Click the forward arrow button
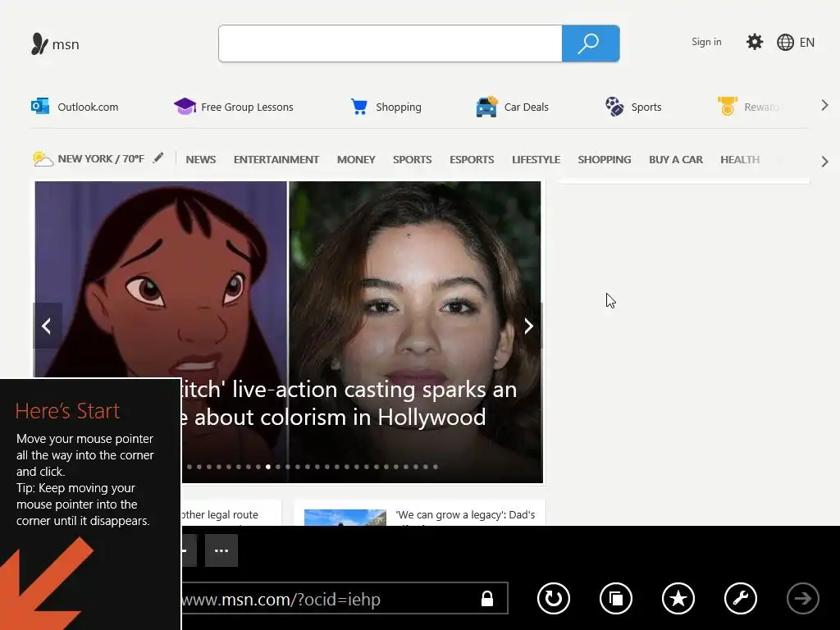 click(x=802, y=598)
